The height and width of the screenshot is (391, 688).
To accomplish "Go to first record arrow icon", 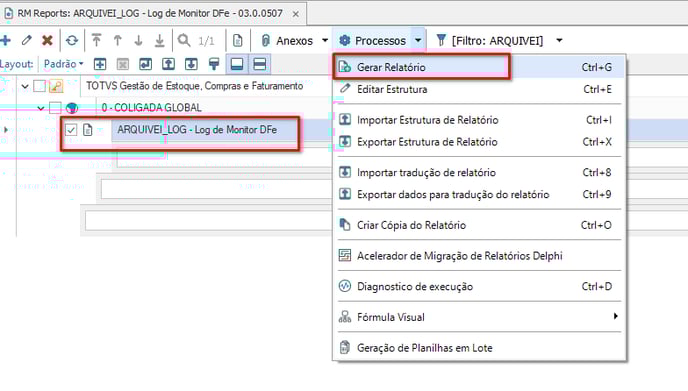I will point(97,40).
